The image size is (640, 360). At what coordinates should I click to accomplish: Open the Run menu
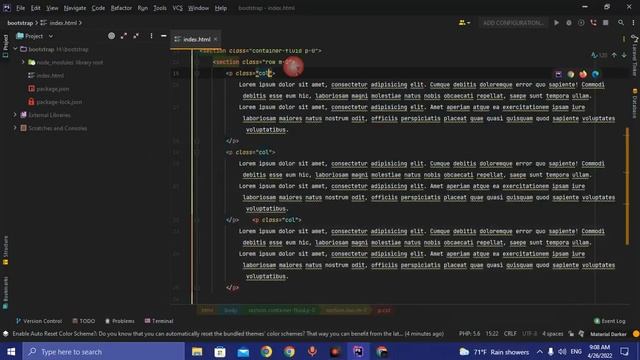pos(142,8)
